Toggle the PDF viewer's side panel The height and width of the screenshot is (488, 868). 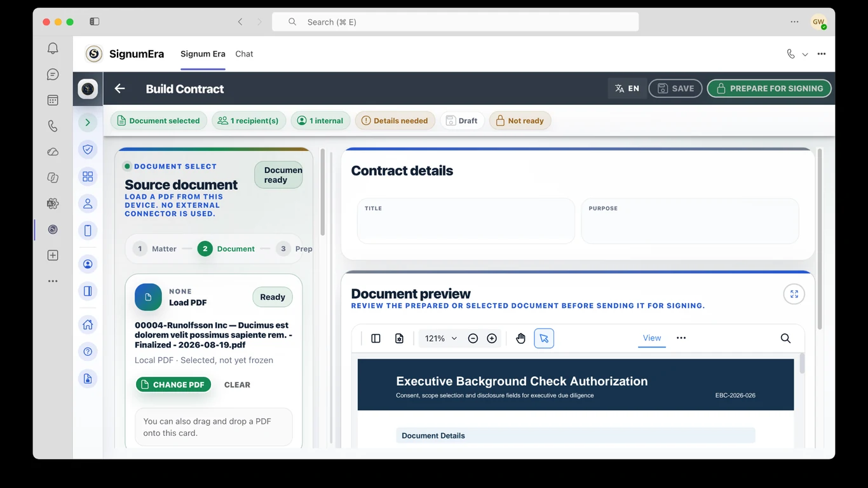(x=376, y=339)
